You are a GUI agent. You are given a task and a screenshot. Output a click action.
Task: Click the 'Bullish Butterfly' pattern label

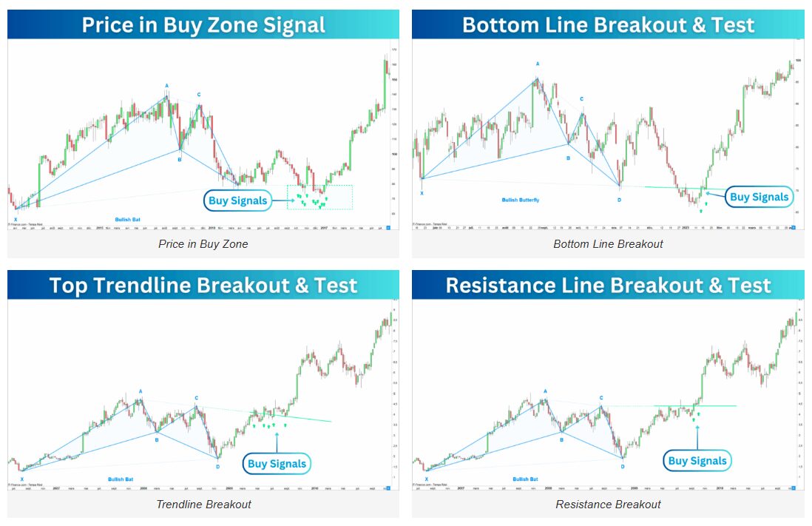pyautogui.click(x=521, y=200)
